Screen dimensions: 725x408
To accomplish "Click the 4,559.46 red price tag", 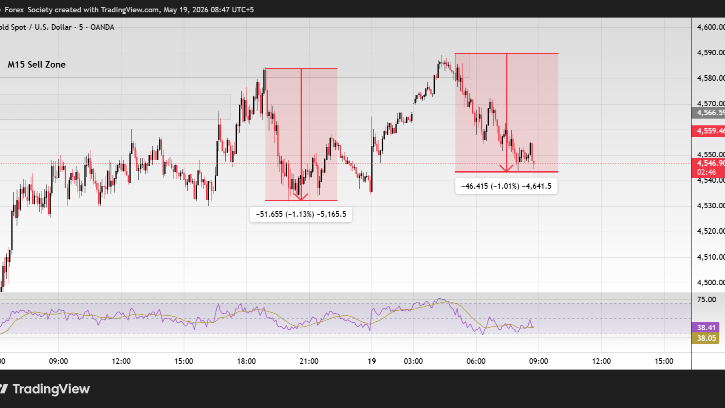I will (708, 131).
